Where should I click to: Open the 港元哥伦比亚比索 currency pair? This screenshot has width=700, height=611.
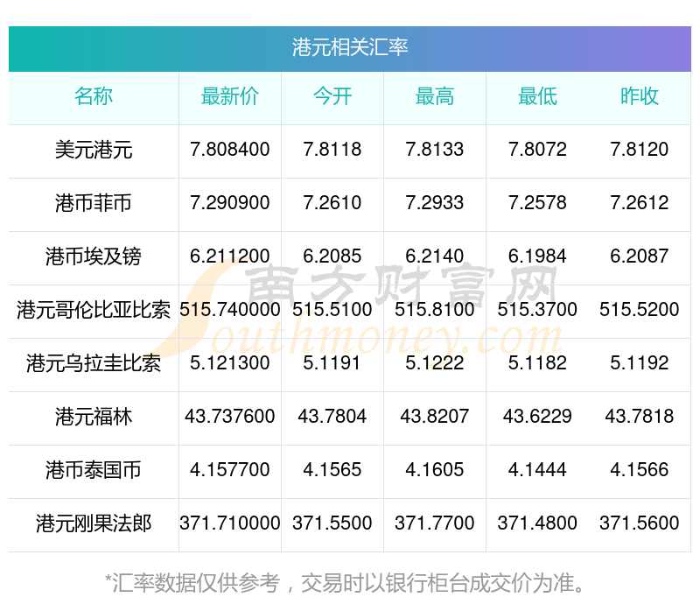pos(94,310)
